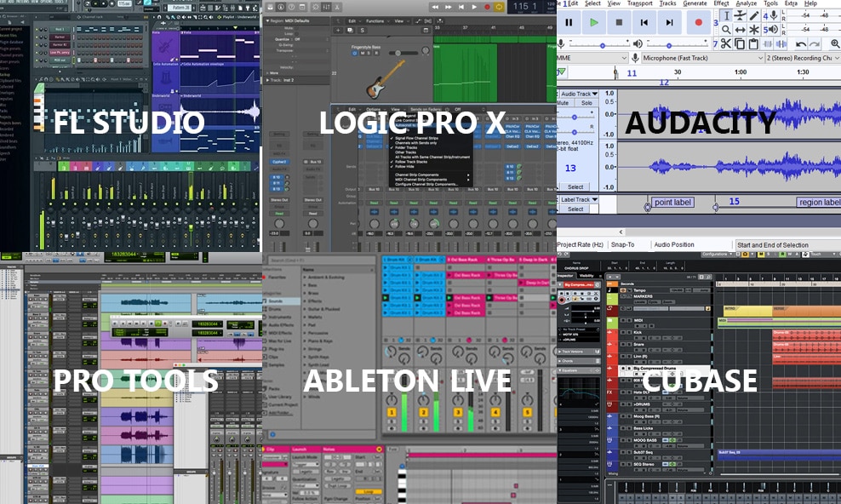Undo the last action in Audacity
841x504 pixels.
click(x=801, y=44)
